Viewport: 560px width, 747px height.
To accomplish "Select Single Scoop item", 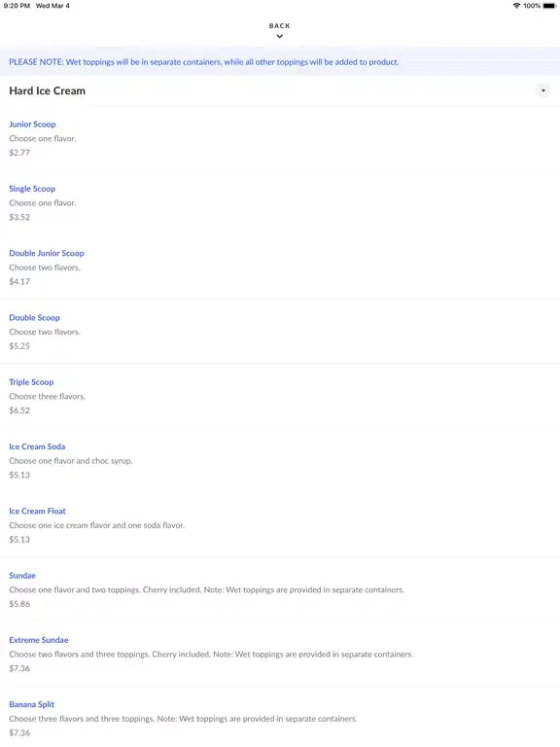I will pyautogui.click(x=32, y=189).
